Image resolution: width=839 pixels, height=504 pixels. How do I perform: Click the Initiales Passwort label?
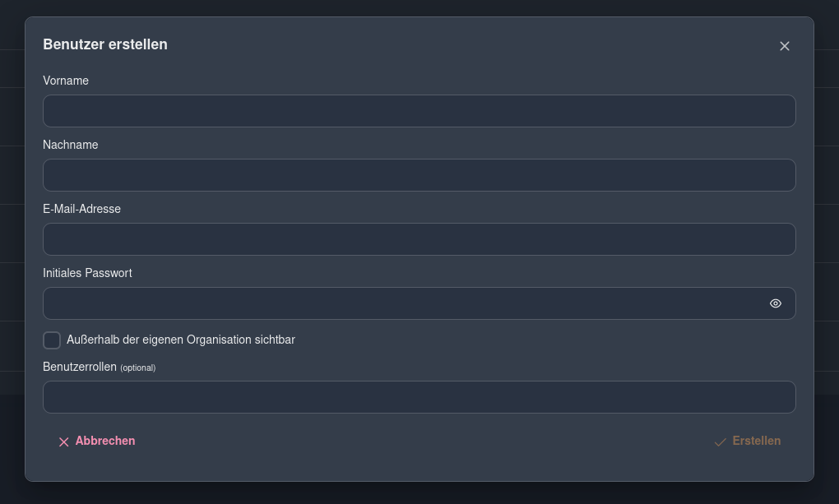(87, 273)
